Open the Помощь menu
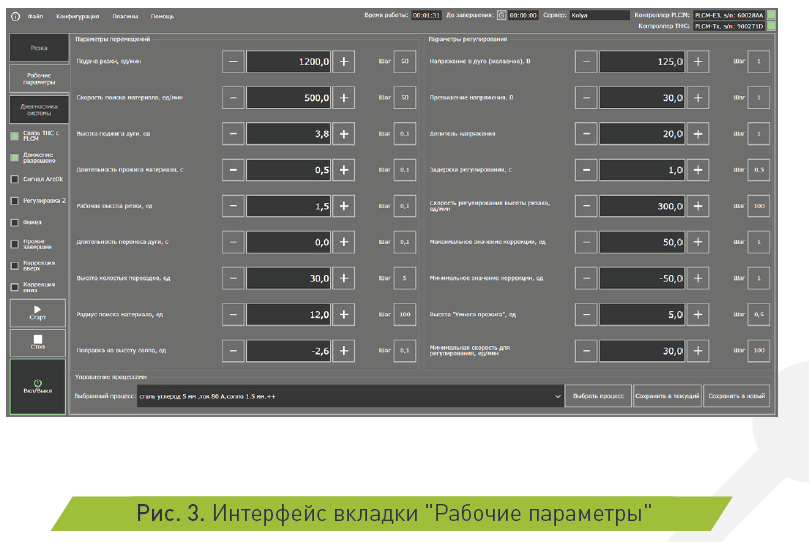 point(162,17)
